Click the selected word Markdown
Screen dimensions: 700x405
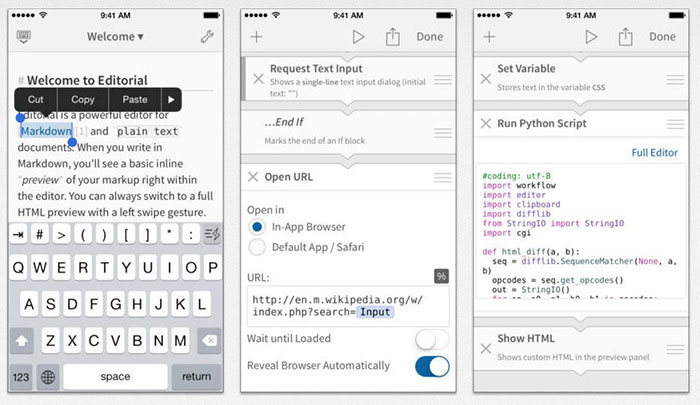coord(46,131)
